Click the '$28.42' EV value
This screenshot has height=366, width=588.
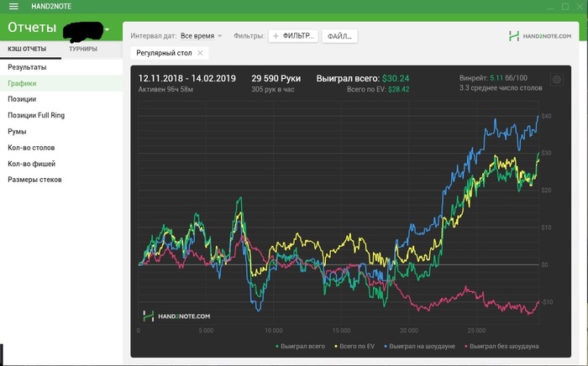point(399,90)
